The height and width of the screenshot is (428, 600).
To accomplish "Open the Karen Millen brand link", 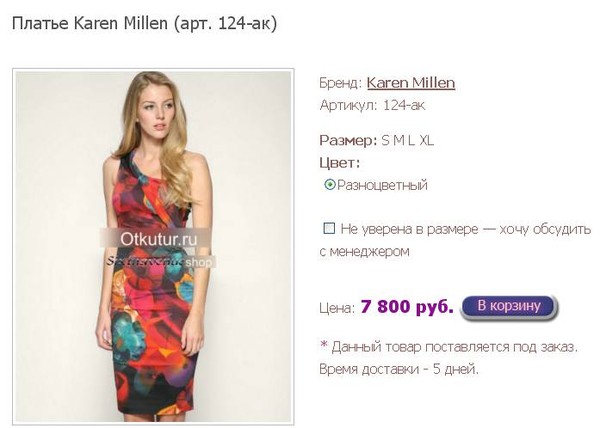I will coord(411,83).
